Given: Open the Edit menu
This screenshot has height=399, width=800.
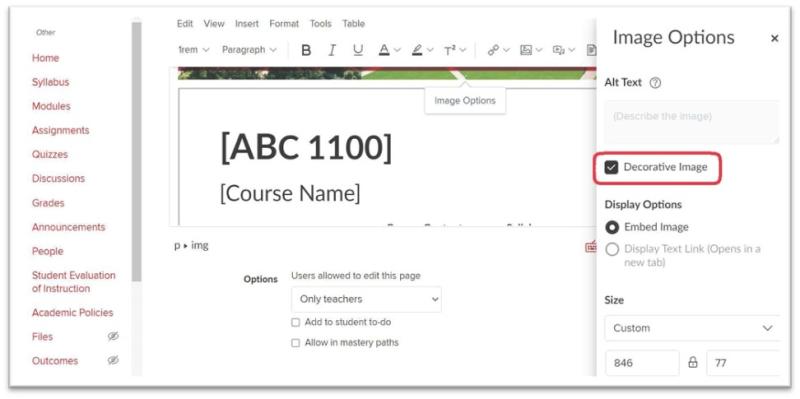Looking at the screenshot, I should pyautogui.click(x=185, y=23).
